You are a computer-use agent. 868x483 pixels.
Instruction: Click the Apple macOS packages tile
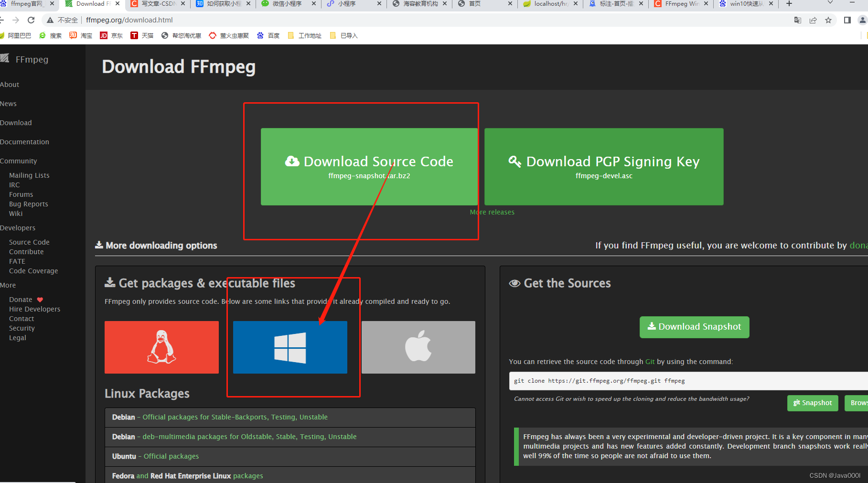(418, 347)
